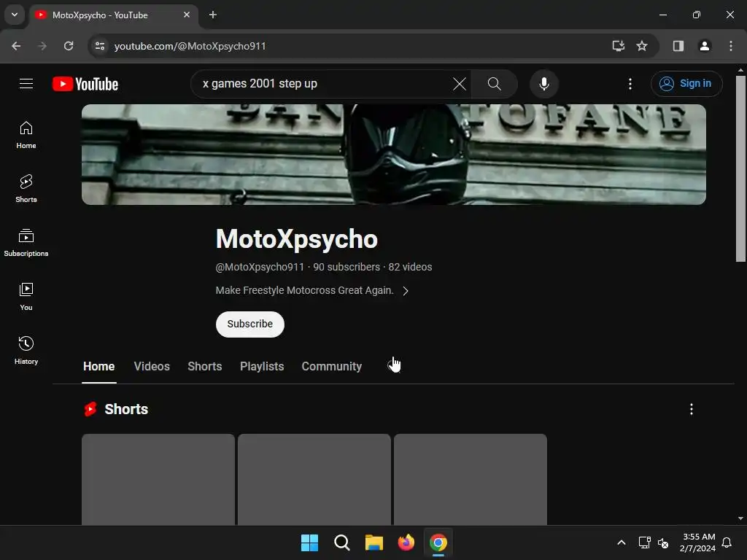Switch to the channel Shorts tab
The image size is (747, 560).
pyautogui.click(x=204, y=366)
